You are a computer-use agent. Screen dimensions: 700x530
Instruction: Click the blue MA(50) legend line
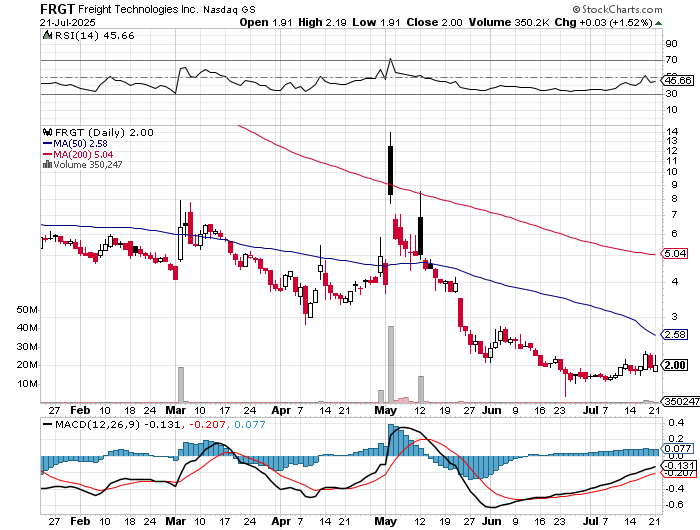[x=47, y=143]
